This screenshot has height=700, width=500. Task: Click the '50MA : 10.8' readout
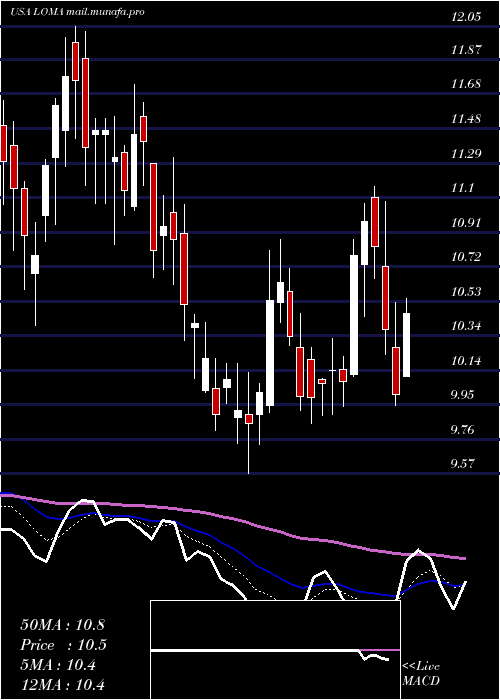coord(62,625)
